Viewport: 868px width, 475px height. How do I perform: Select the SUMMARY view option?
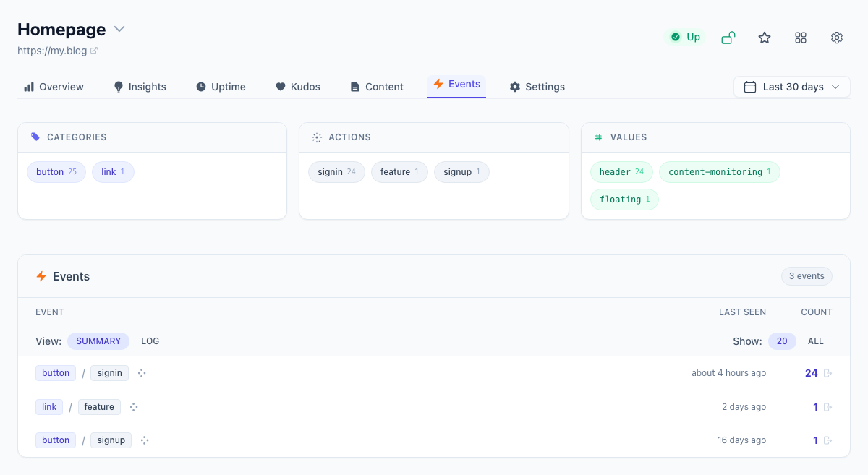pyautogui.click(x=98, y=341)
